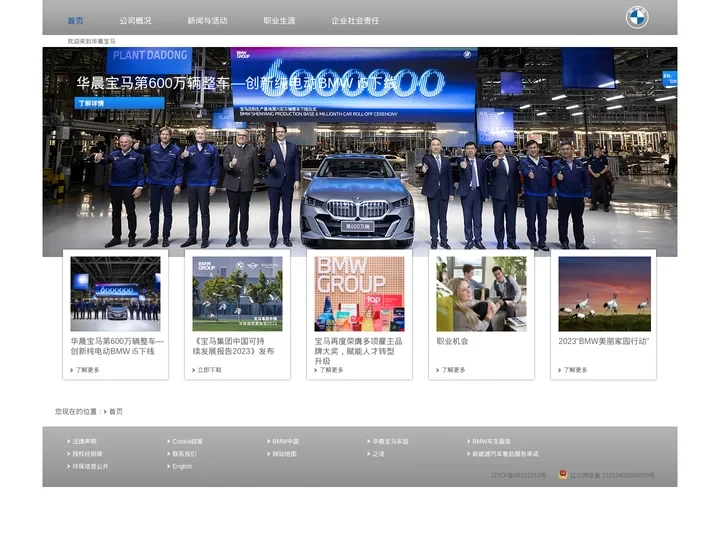Open 联系我们 footer link
Viewport: 720px width, 540px height.
pos(185,454)
